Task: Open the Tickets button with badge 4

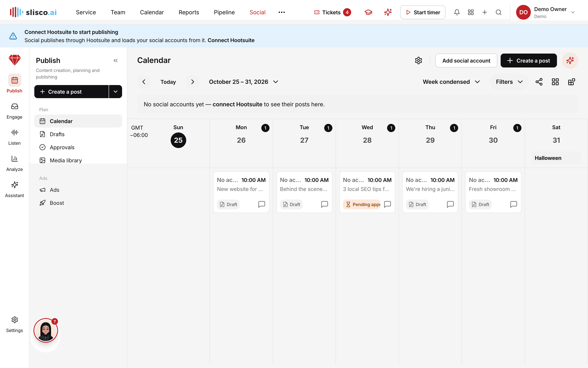Action: (x=332, y=12)
